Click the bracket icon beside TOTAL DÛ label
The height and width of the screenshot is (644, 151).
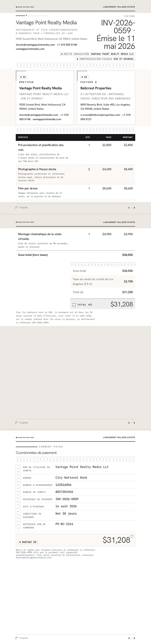74,305
